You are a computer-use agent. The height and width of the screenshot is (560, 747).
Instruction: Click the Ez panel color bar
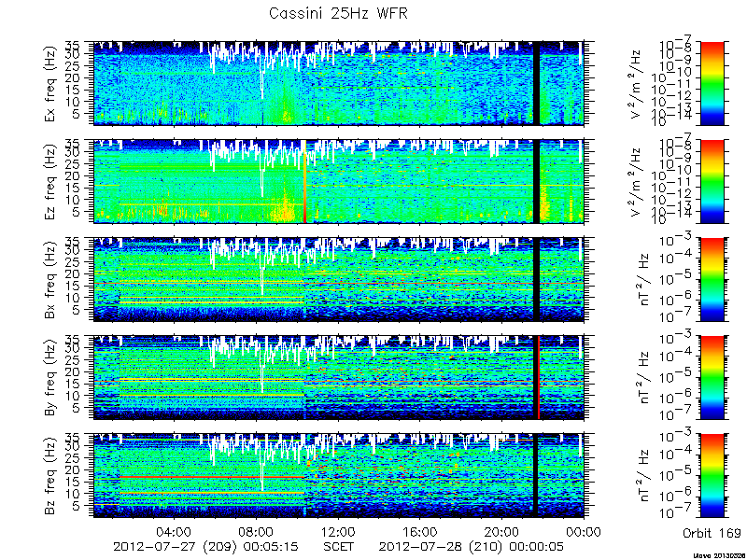(712, 181)
